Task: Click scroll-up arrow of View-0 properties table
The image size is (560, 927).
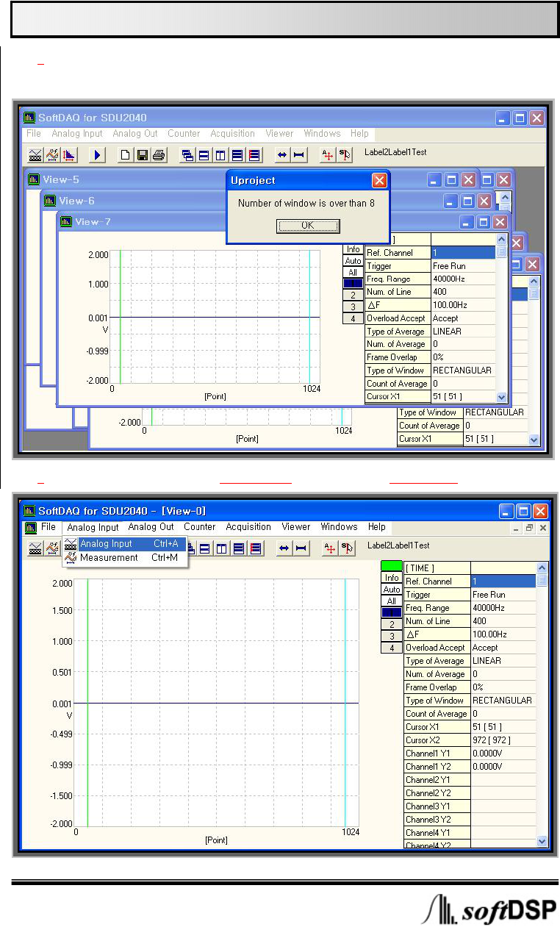Action: (x=542, y=568)
